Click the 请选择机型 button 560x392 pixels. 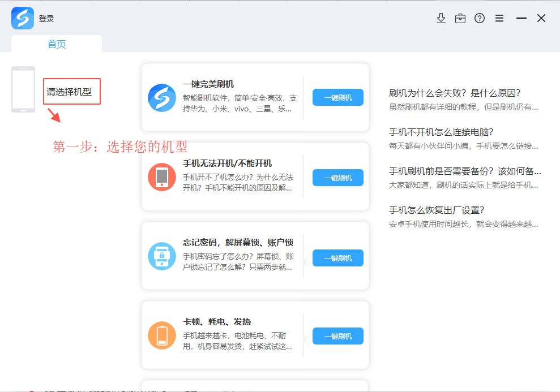coord(71,92)
